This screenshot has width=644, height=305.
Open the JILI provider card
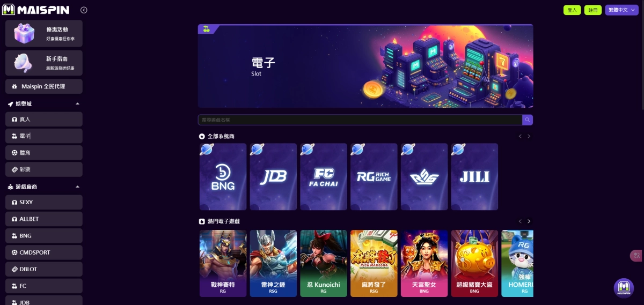474,176
